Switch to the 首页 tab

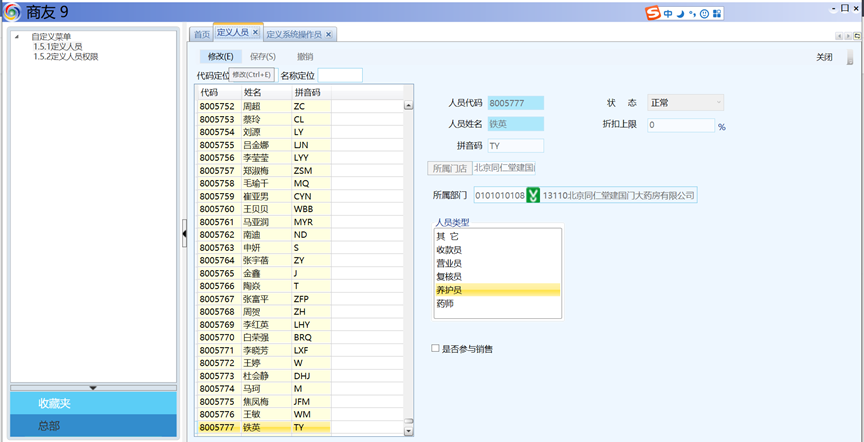(202, 34)
